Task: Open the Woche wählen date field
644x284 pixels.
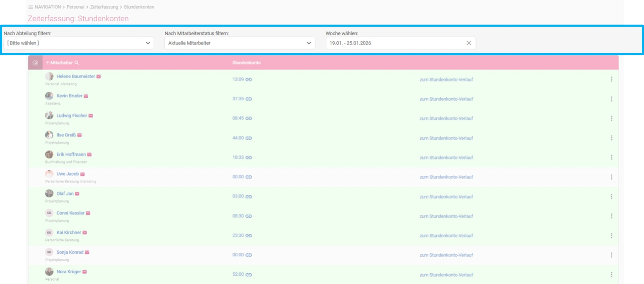Action: click(x=400, y=43)
